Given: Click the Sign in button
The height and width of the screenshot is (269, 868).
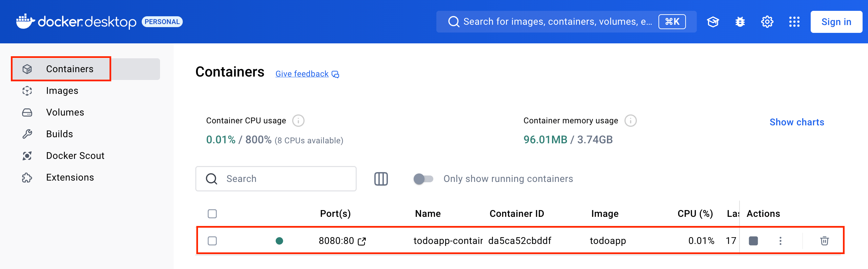Looking at the screenshot, I should coord(836,22).
